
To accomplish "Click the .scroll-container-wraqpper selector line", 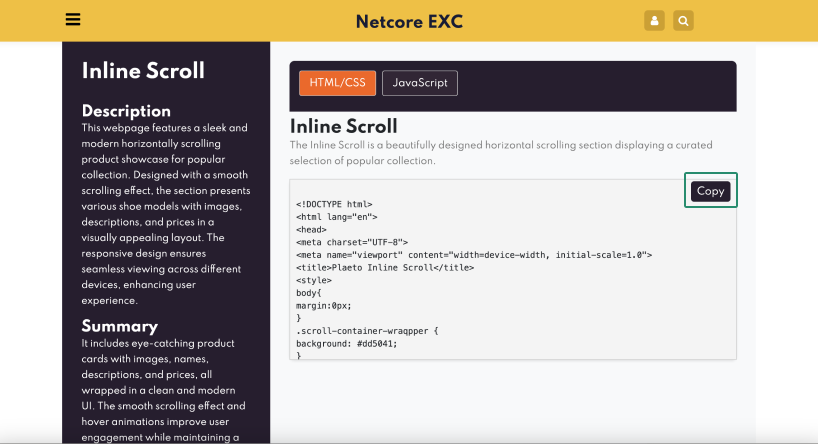I will click(x=367, y=330).
